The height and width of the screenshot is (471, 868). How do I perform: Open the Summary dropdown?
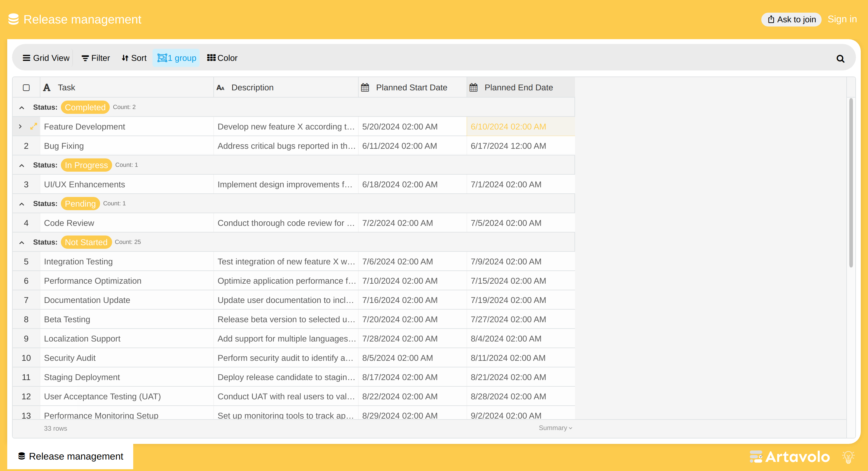click(555, 428)
